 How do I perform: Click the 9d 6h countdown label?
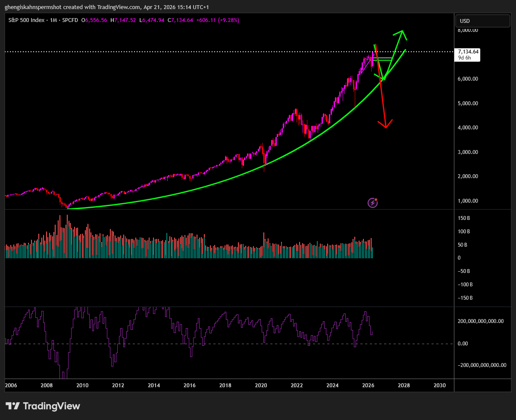tap(464, 58)
